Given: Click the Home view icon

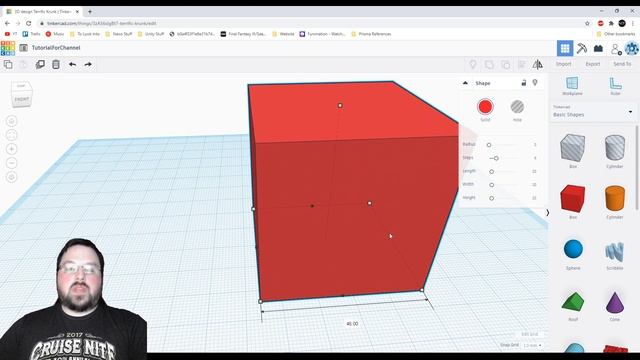Looking at the screenshot, I should click(x=12, y=121).
